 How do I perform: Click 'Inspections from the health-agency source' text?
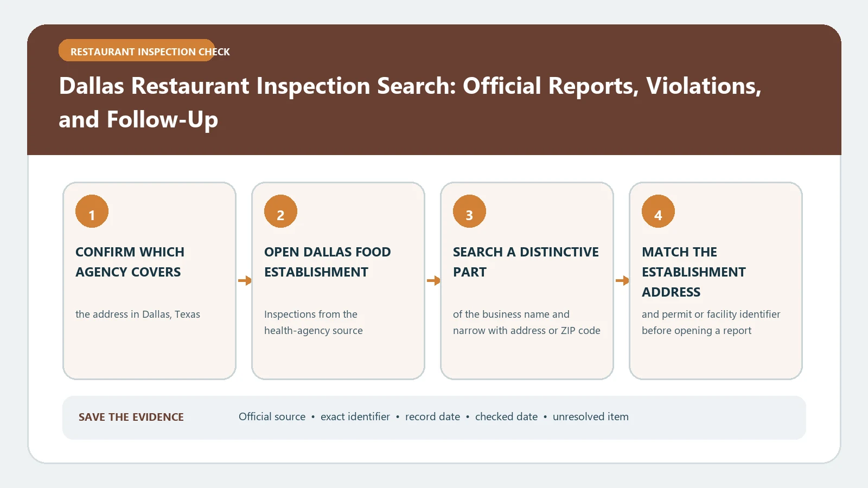click(314, 323)
